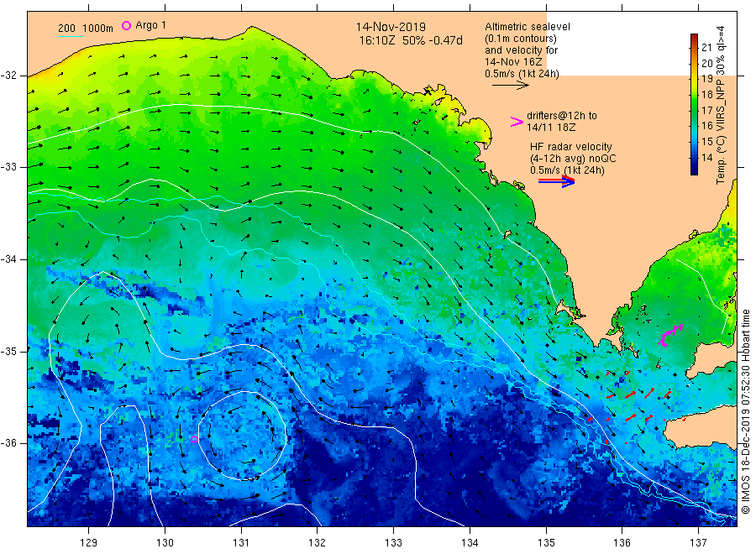The height and width of the screenshot is (554, 756).
Task: Click the closed eddy contour near 131°E
Action: click(243, 436)
